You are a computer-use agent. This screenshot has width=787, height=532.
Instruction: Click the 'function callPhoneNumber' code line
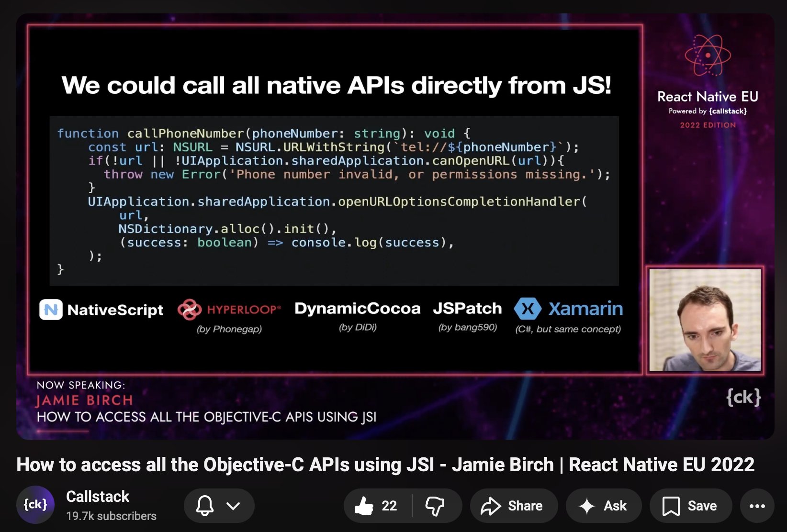pos(264,133)
